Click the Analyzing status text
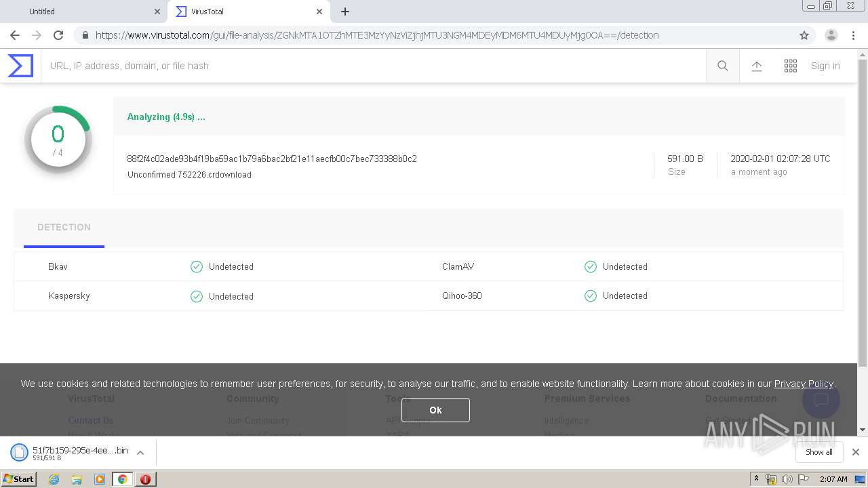868x488 pixels. [166, 117]
